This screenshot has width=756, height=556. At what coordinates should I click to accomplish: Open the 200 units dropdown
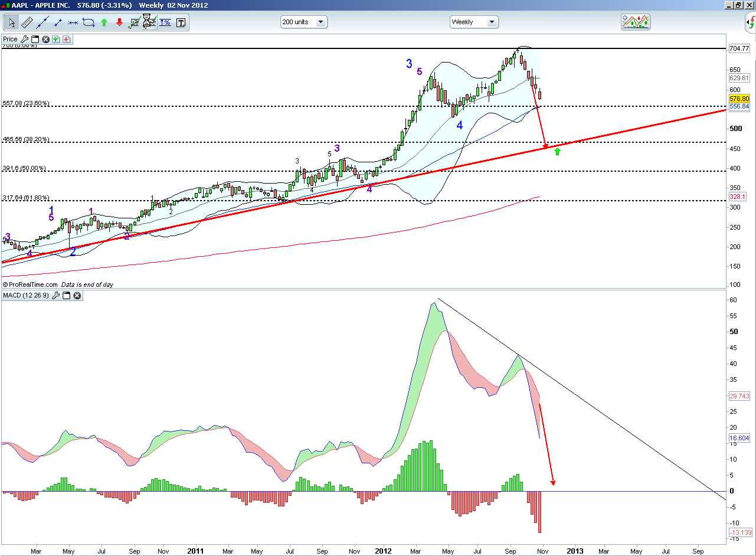tap(304, 22)
